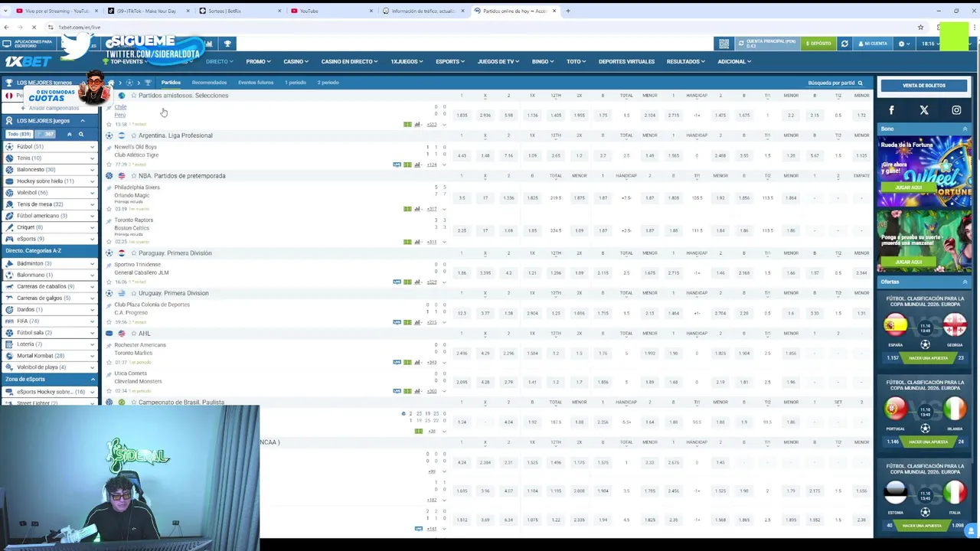Open the Chile team link
The height and width of the screenshot is (551, 980).
(x=120, y=107)
